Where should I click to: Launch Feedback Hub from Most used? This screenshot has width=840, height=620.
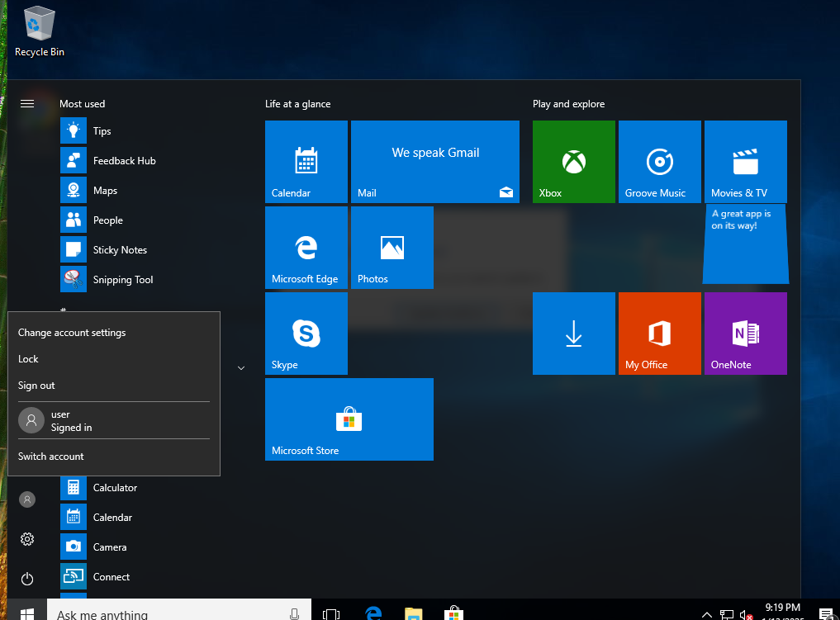124,161
